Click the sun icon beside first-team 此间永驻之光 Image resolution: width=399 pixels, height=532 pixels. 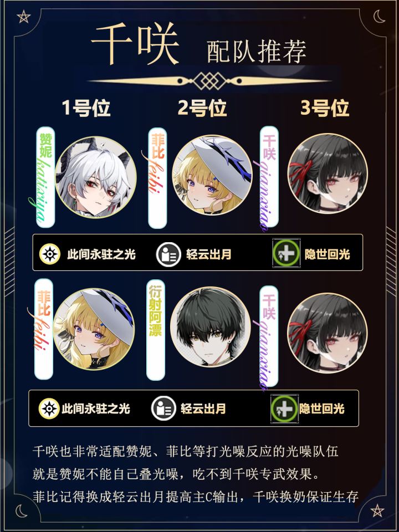pos(49,254)
